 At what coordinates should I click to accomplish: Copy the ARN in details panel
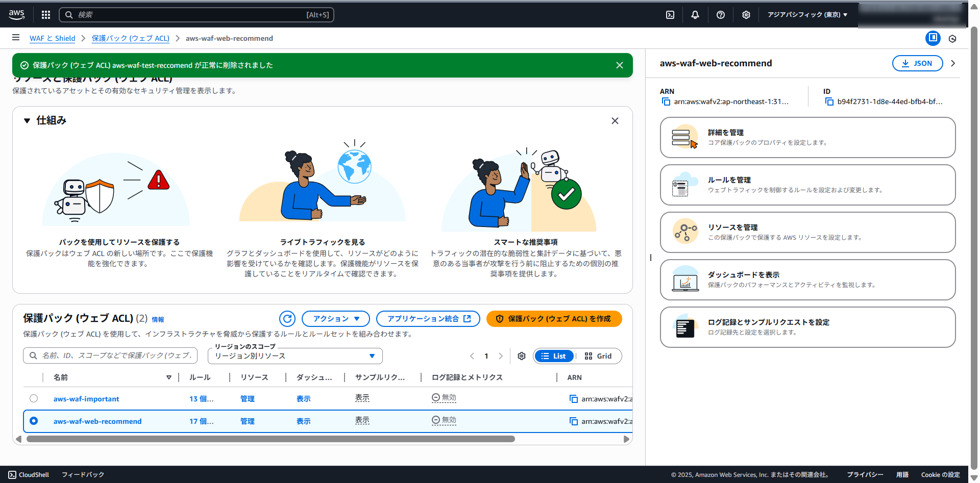point(666,101)
